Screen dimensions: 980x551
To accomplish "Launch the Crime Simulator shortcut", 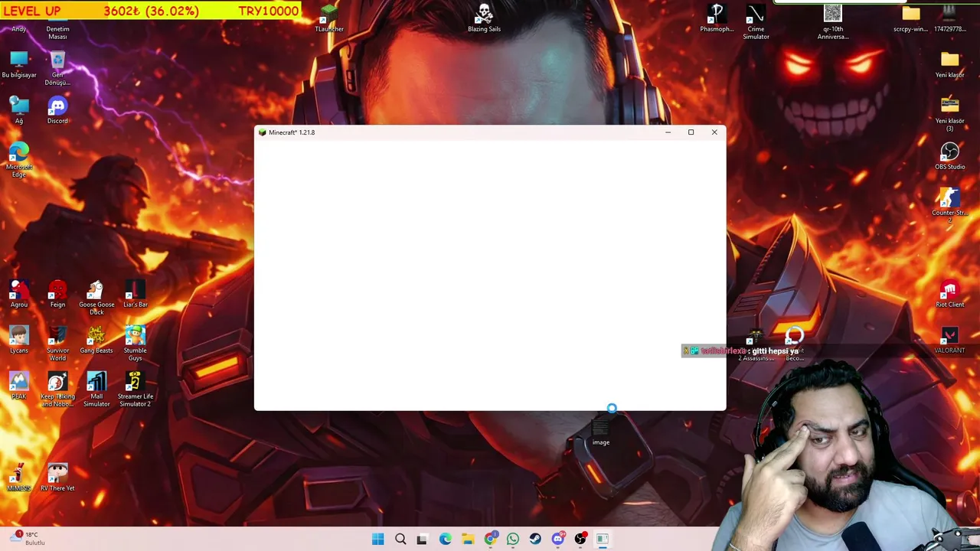I will point(756,21).
